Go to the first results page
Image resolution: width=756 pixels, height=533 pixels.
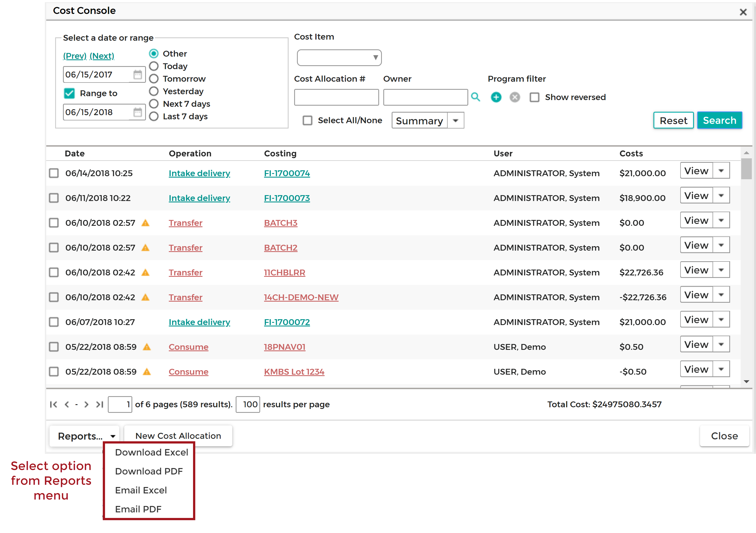(53, 404)
